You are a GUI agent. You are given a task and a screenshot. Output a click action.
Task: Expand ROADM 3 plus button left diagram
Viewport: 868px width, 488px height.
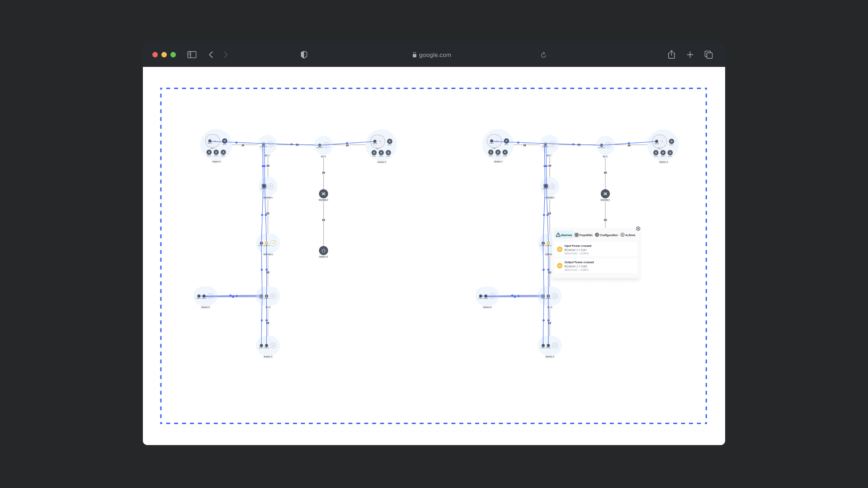[x=273, y=243]
